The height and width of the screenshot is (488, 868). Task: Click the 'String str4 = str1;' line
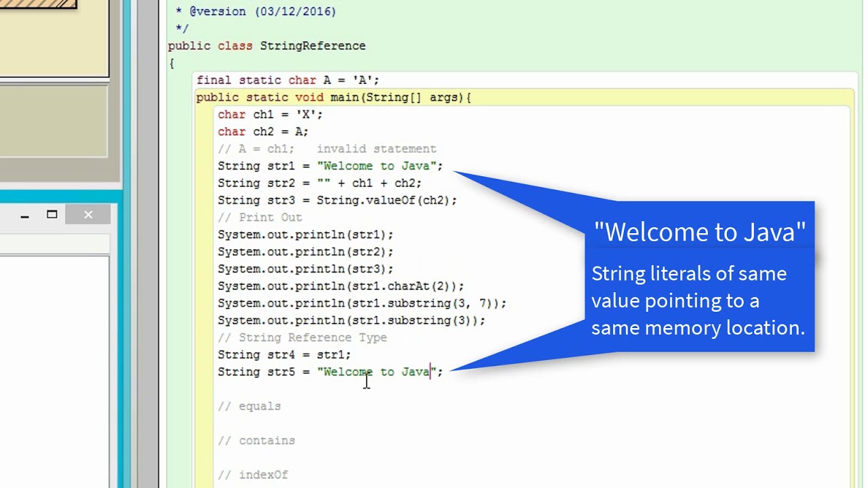pos(284,355)
